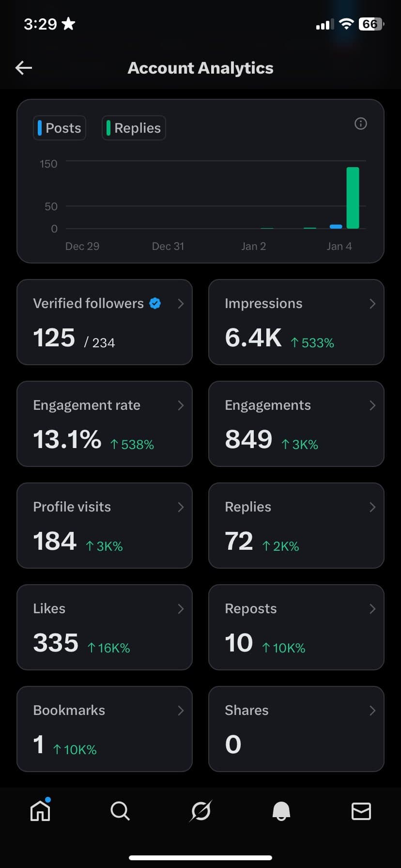Open the Shares card chevron
The image size is (401, 868).
pyautogui.click(x=372, y=711)
